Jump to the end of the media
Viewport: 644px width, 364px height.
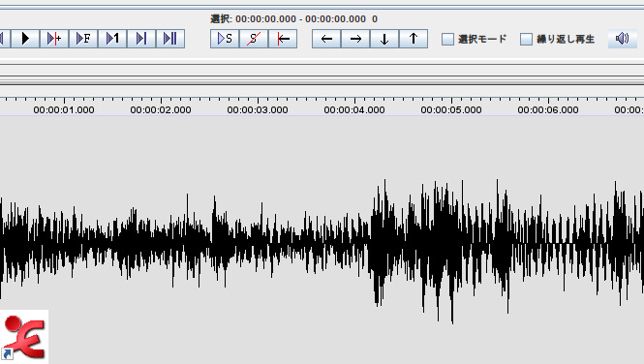(170, 39)
